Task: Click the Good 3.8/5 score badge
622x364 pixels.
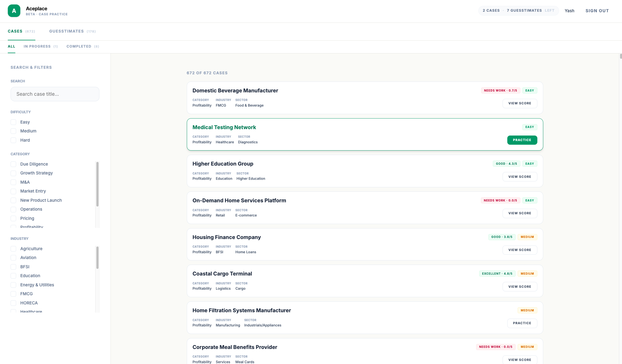Action: 502,237
